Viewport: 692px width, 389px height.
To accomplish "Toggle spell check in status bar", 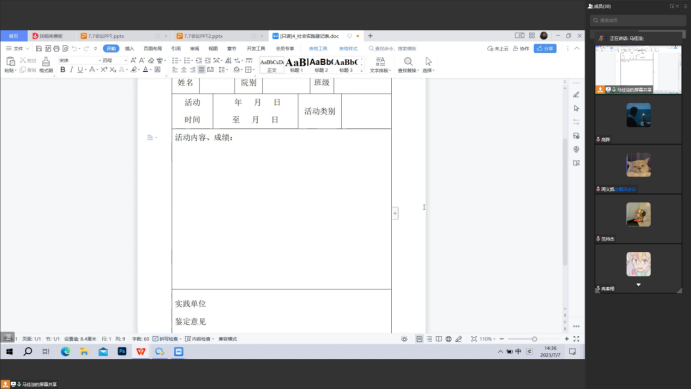I will [x=165, y=339].
